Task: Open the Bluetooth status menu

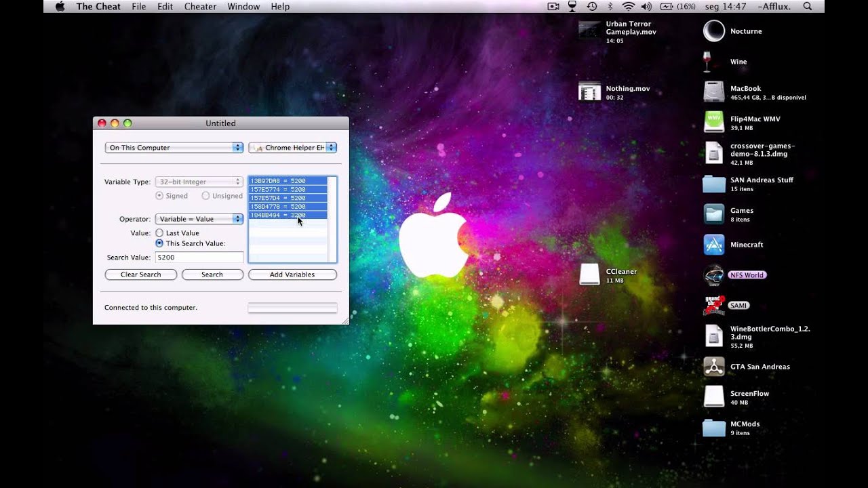Action: pyautogui.click(x=610, y=7)
